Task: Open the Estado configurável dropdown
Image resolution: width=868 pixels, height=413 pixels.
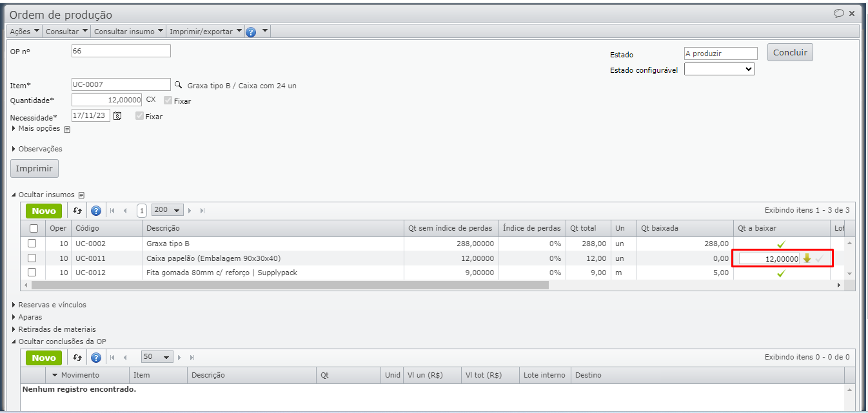Action: pyautogui.click(x=719, y=69)
